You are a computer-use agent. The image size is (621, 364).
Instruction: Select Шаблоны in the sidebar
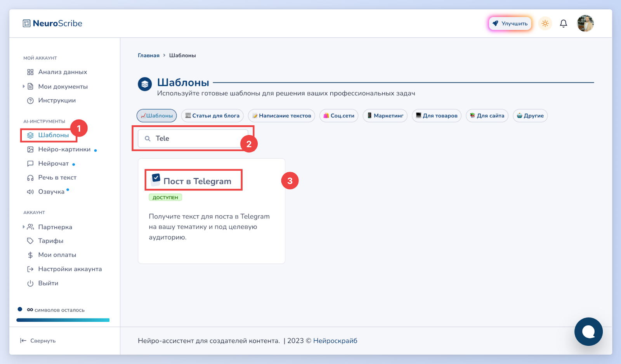(x=54, y=135)
